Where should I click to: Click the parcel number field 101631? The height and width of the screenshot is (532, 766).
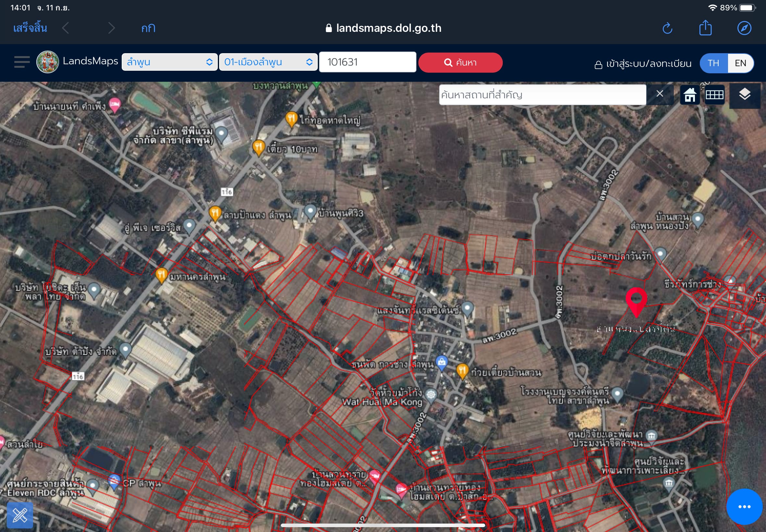coord(367,62)
